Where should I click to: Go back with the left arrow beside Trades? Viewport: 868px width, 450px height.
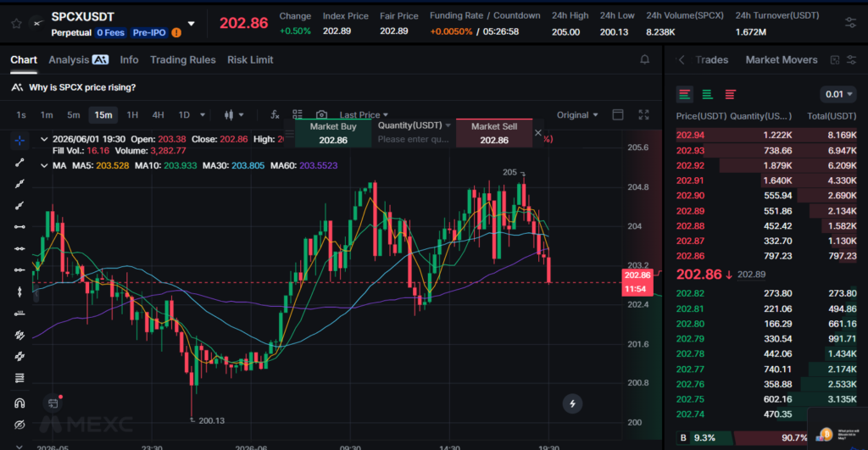pyautogui.click(x=682, y=60)
